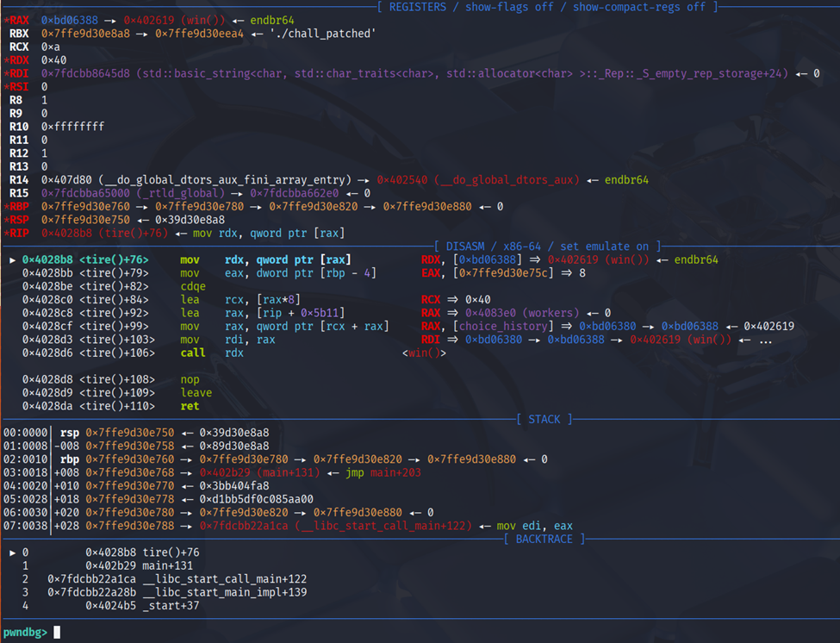Click the current-frame arrow in the backtrace
The height and width of the screenshot is (643, 840).
click(x=11, y=552)
